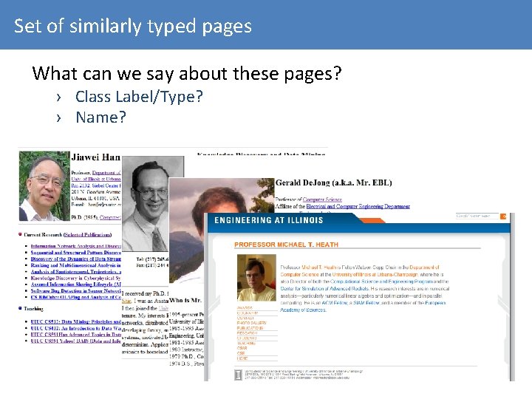
Task: Click Research in Heath page side menu
Action: pyautogui.click(x=247, y=333)
